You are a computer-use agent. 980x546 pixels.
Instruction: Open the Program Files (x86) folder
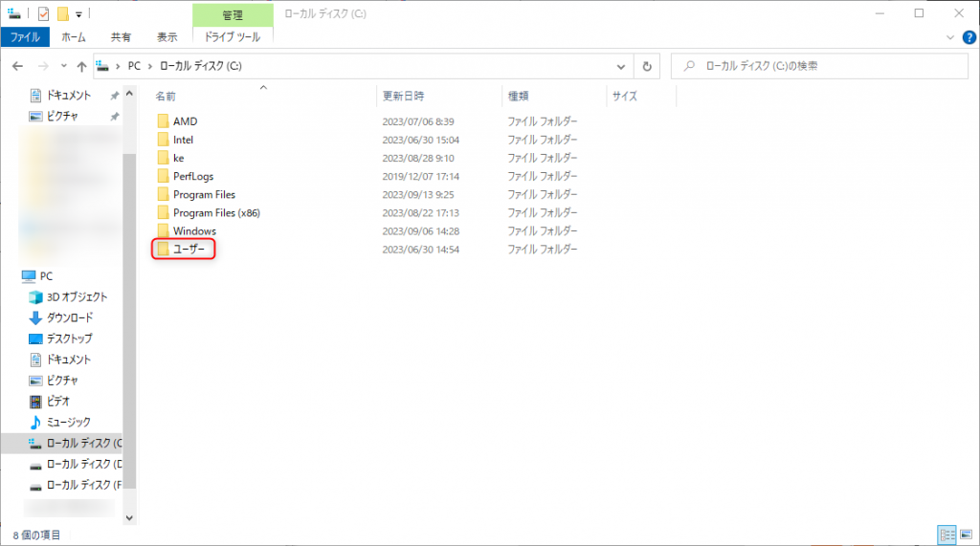click(x=215, y=213)
